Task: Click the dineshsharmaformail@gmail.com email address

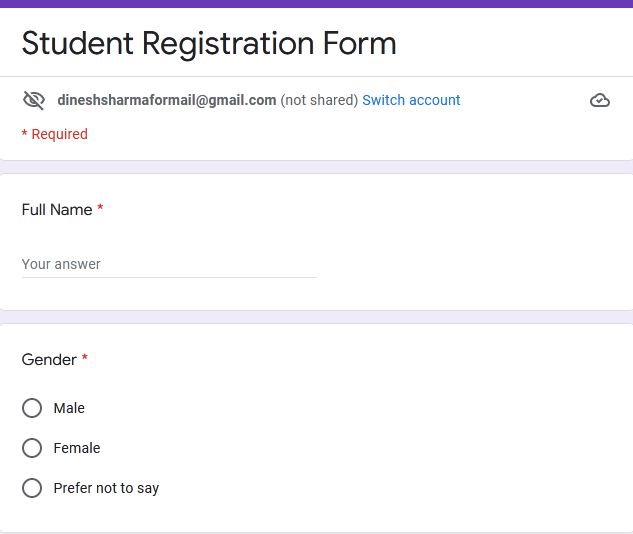Action: click(x=167, y=100)
